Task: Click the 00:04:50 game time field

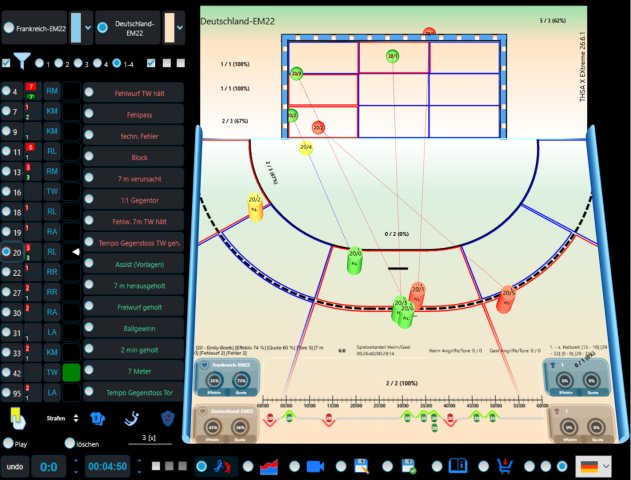Action: pyautogui.click(x=107, y=467)
